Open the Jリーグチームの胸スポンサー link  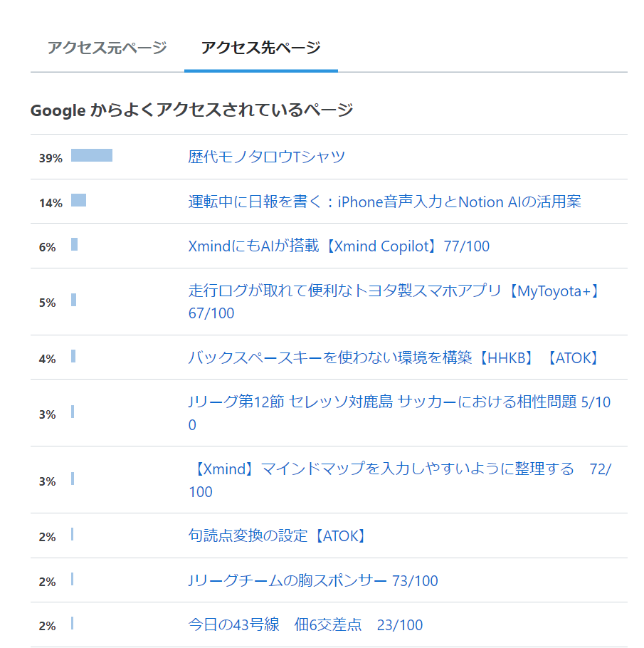(313, 580)
